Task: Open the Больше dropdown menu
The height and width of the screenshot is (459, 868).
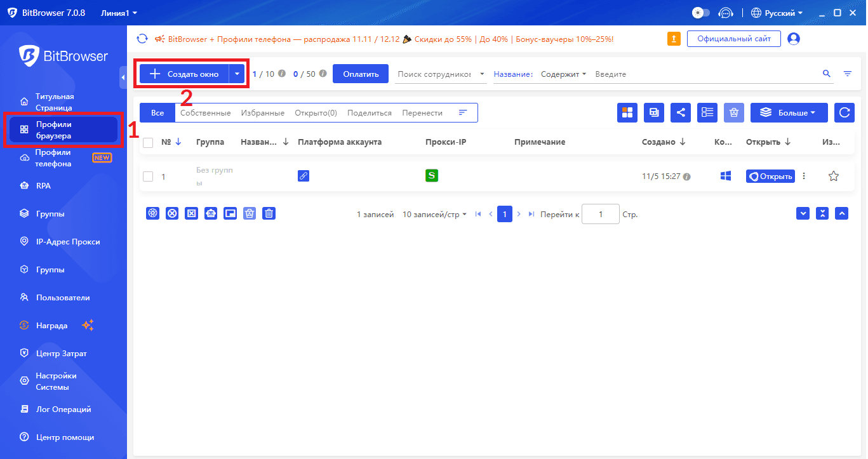Action: tap(789, 112)
